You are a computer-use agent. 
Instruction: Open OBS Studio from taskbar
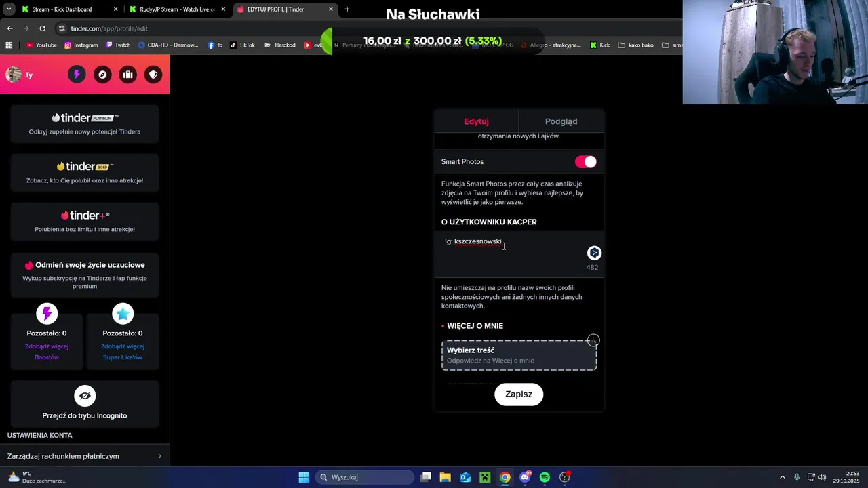point(565,477)
